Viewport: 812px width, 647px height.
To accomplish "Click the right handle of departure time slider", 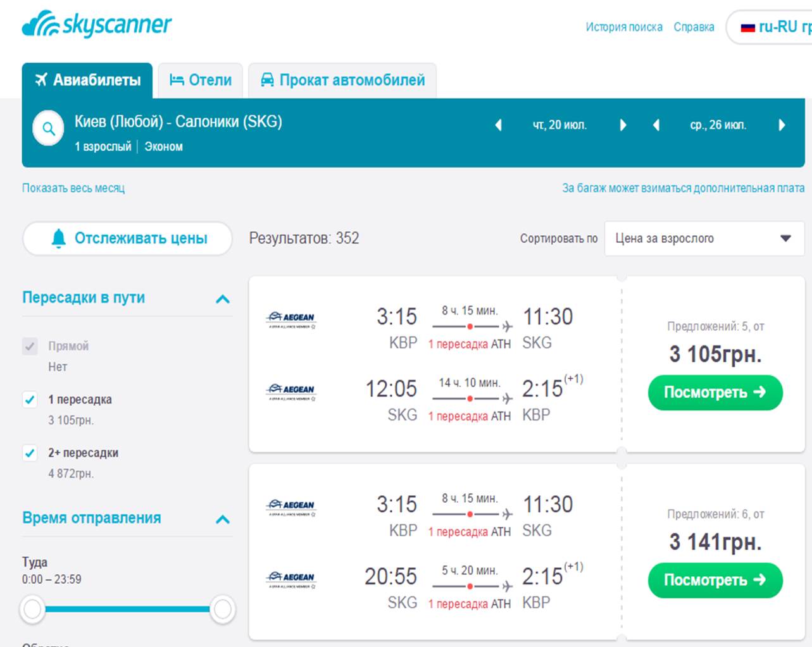I will [x=223, y=609].
